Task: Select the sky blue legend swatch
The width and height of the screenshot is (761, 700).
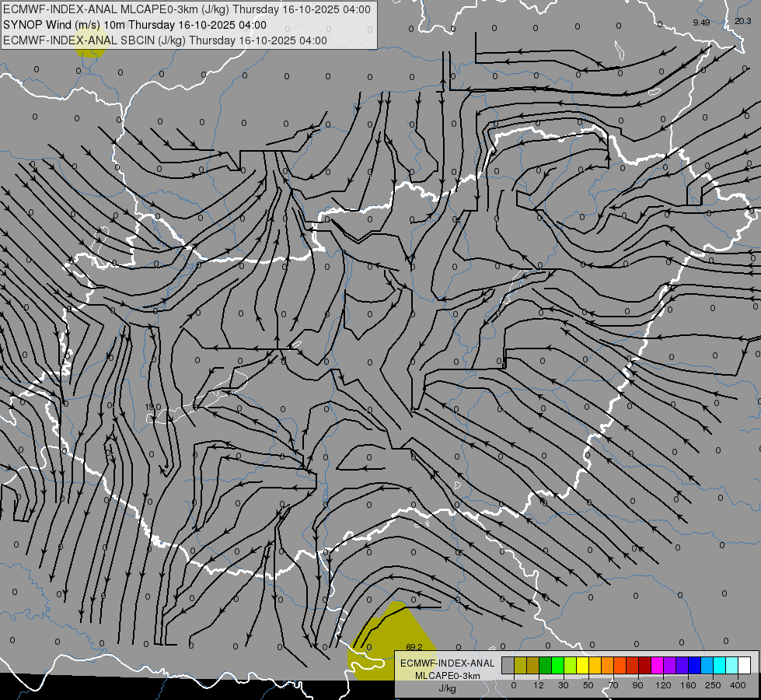Action: (707, 665)
